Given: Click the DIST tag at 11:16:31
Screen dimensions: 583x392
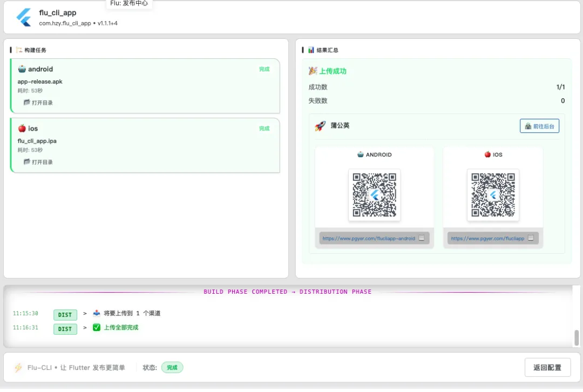Looking at the screenshot, I should coord(65,329).
